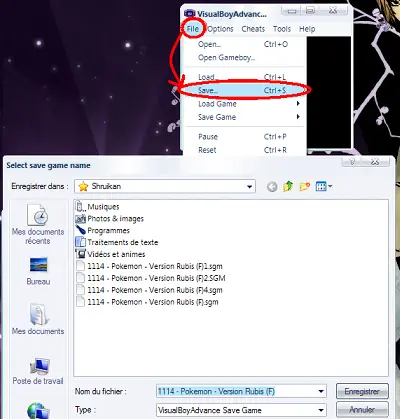Select the Vidéos et animes folder
The width and height of the screenshot is (400, 419).
point(111,254)
